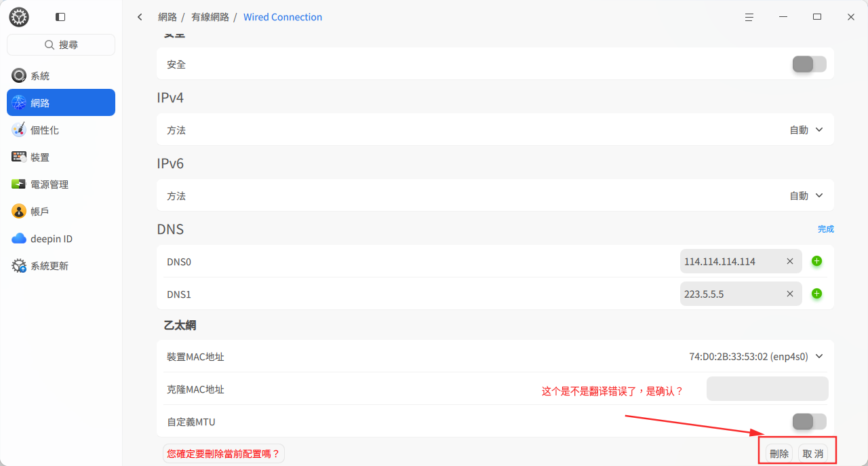
Task: Open the settings gear app icon
Action: [x=19, y=17]
